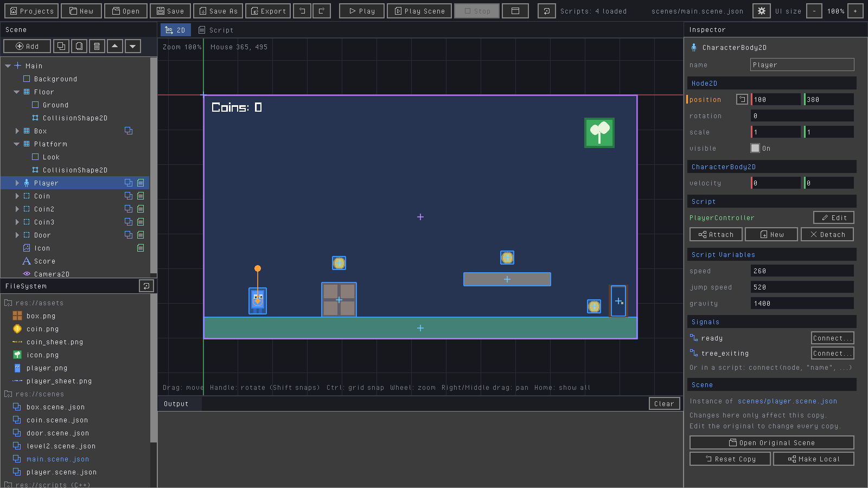Move the selected node up in tree
Screen dimensions: 868x488
pos(115,46)
